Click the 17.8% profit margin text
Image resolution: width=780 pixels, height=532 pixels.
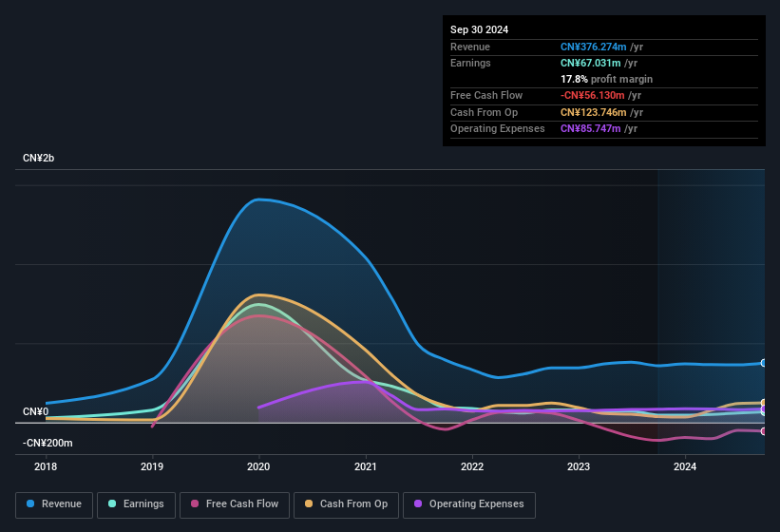(x=606, y=79)
